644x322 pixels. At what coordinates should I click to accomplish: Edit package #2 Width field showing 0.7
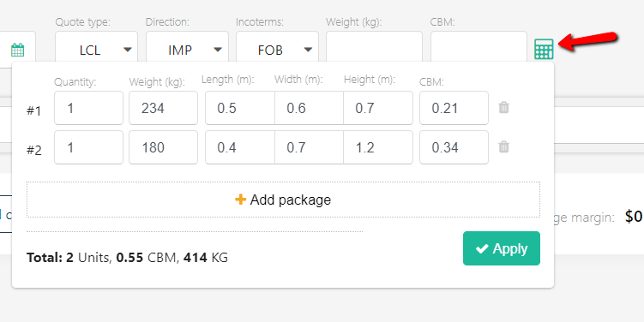pyautogui.click(x=309, y=147)
